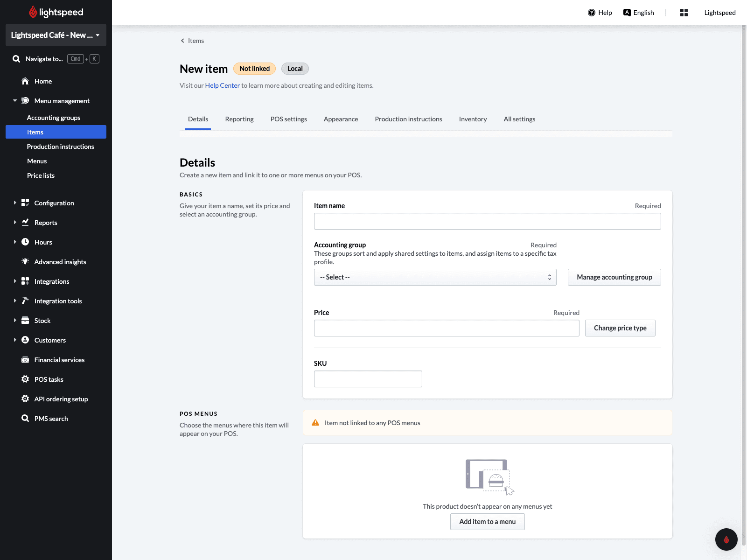The width and height of the screenshot is (747, 560).
Task: Expand the Configuration sidebar section
Action: (x=15, y=203)
